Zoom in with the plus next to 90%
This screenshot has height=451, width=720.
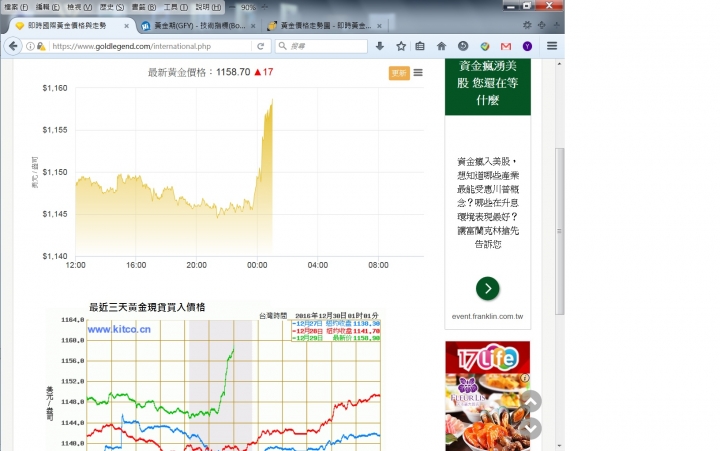[264, 7]
